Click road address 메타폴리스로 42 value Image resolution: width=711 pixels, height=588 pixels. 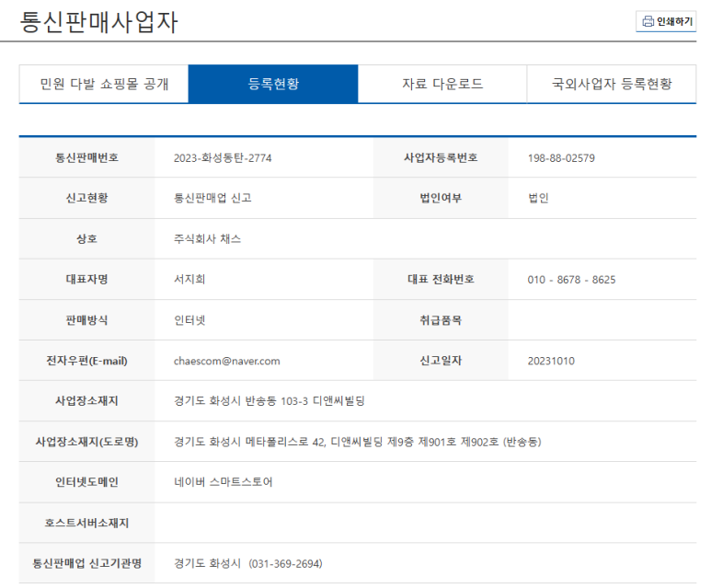click(x=357, y=442)
